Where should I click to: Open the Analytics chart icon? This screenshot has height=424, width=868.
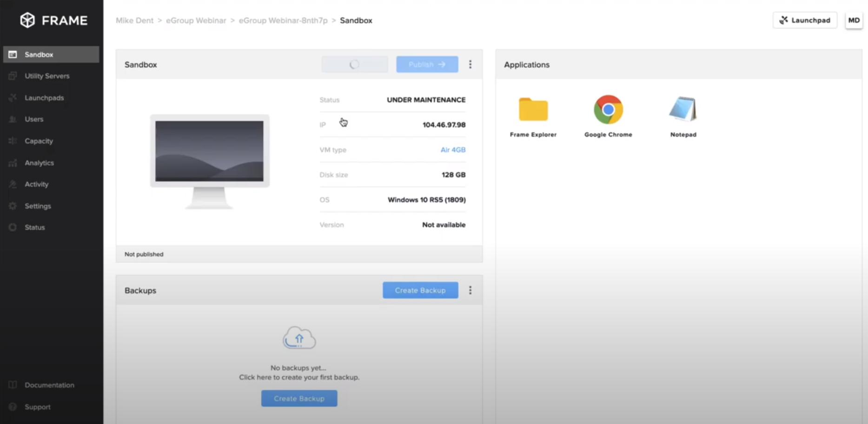point(13,163)
